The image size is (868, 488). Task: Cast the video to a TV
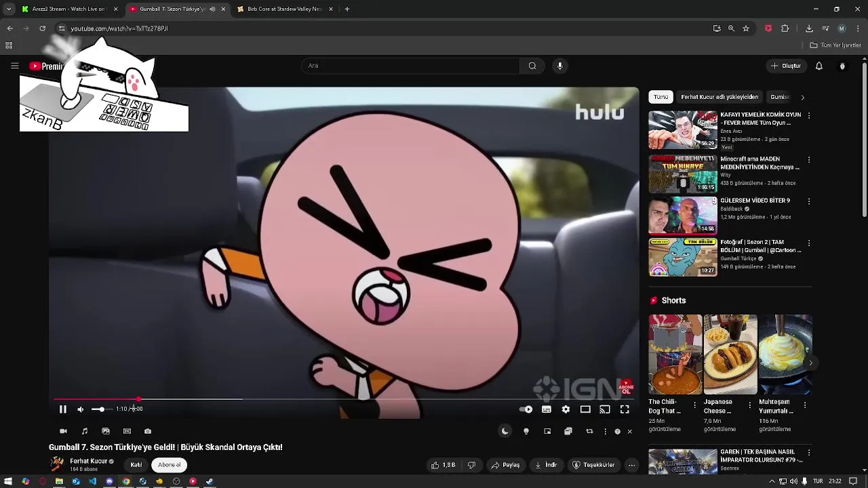(x=605, y=409)
